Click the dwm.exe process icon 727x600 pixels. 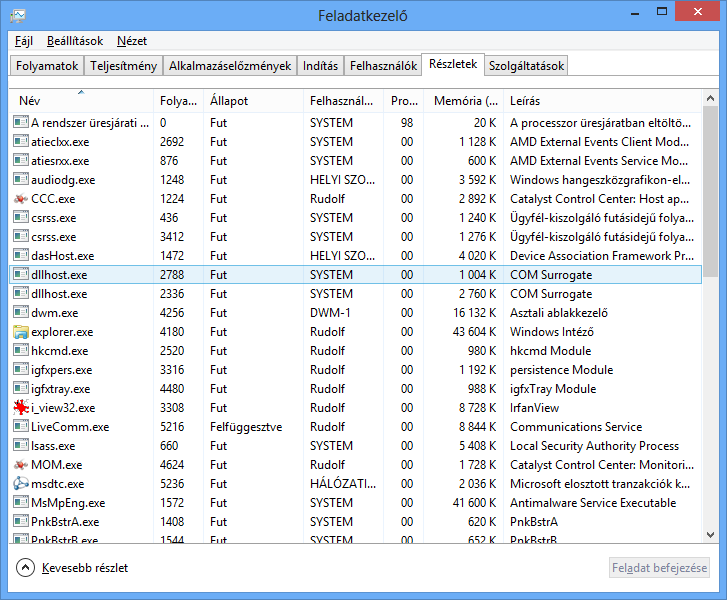21,312
